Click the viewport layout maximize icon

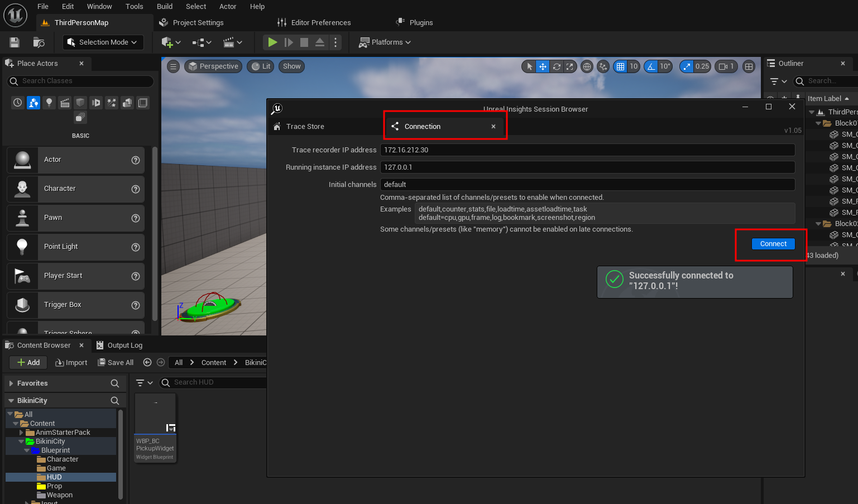point(749,66)
